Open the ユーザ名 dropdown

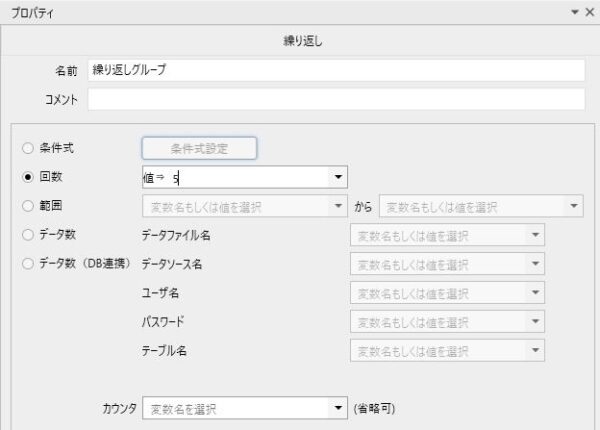pyautogui.click(x=536, y=294)
